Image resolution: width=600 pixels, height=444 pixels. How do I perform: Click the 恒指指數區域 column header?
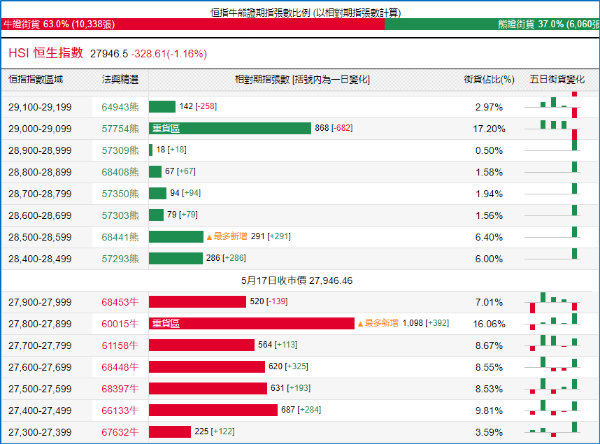36,79
